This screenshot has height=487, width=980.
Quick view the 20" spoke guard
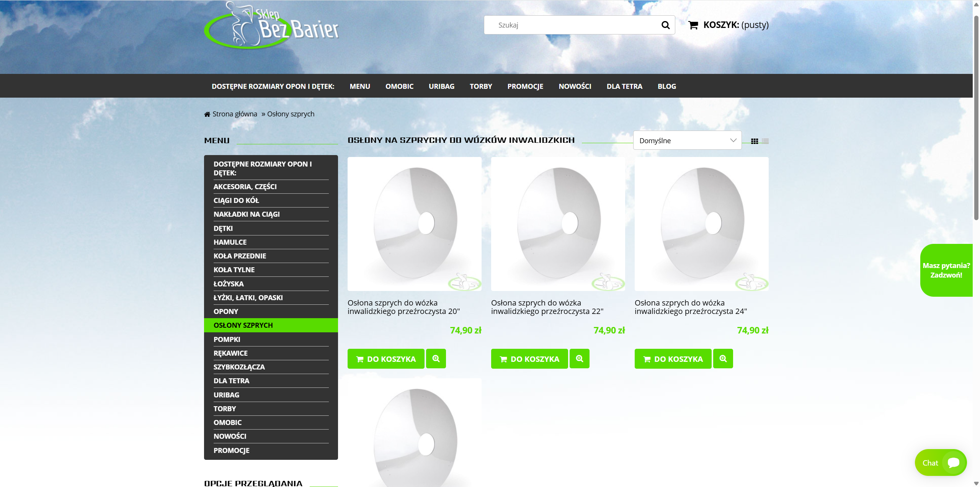pyautogui.click(x=436, y=359)
